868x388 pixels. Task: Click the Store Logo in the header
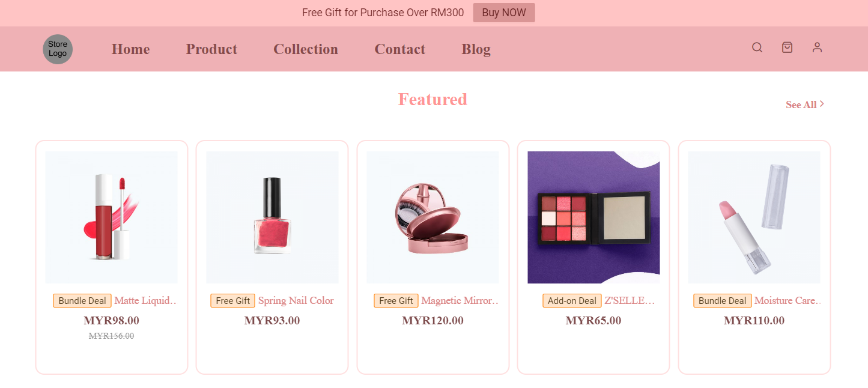click(57, 49)
